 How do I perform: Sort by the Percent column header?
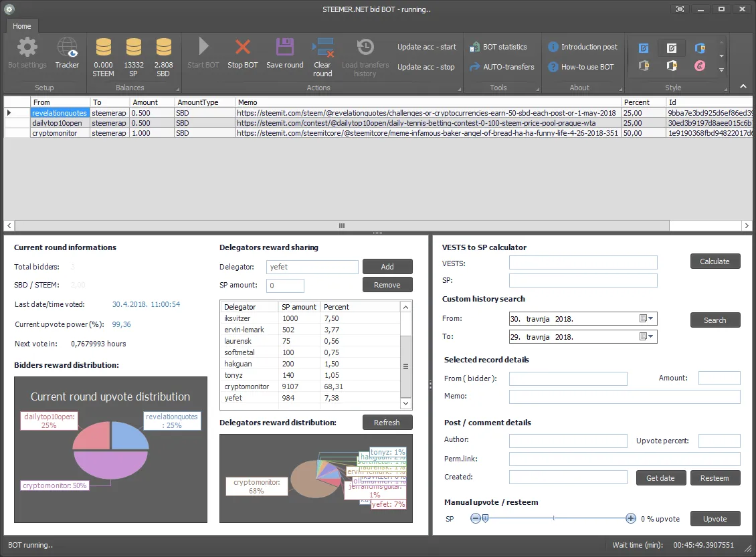643,102
